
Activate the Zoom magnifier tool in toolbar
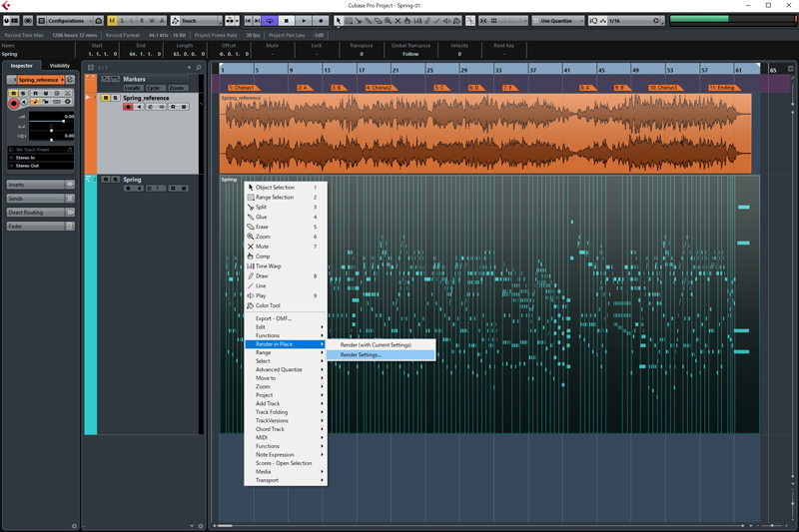point(388,21)
